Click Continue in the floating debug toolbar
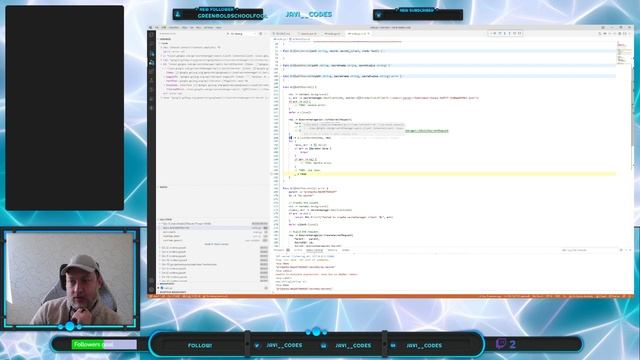Viewport: 640px width, 360px height. pos(495,33)
